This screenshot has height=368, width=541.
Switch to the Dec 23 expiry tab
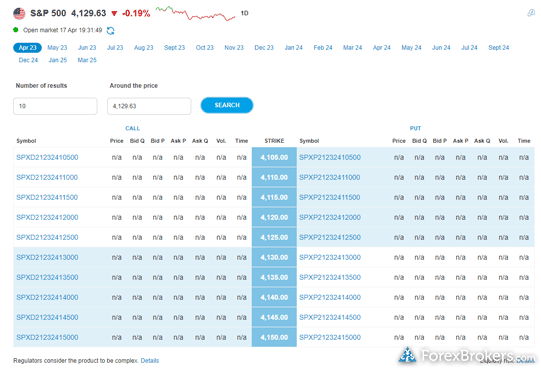click(264, 48)
